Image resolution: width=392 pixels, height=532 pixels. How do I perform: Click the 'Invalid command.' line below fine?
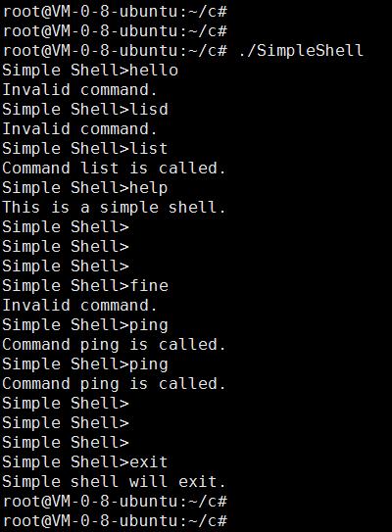(80, 306)
